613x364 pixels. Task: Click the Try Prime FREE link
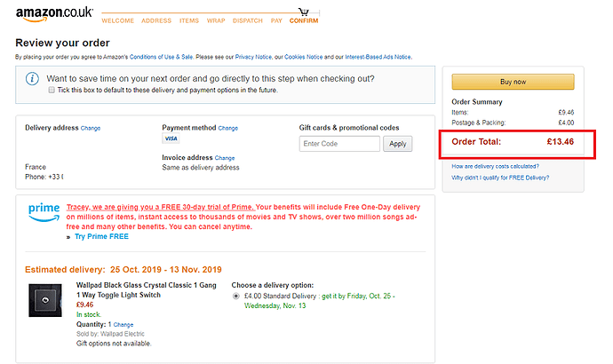[x=101, y=236]
